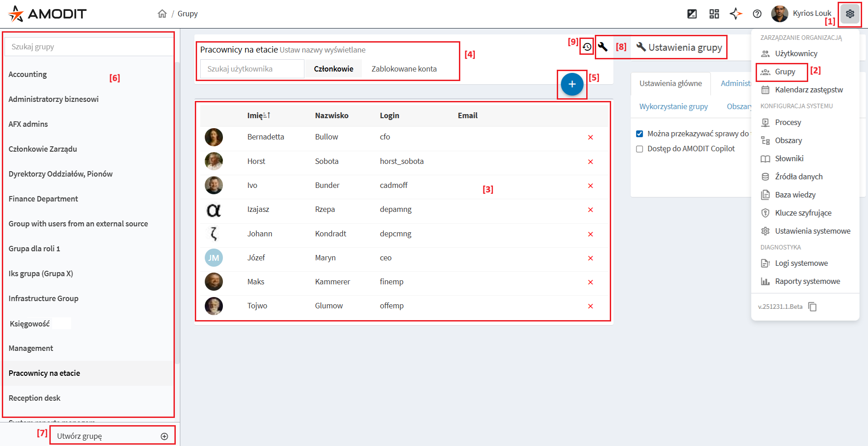The height and width of the screenshot is (446, 868).
Task: Switch to Zablokowane konta tab
Action: (404, 69)
